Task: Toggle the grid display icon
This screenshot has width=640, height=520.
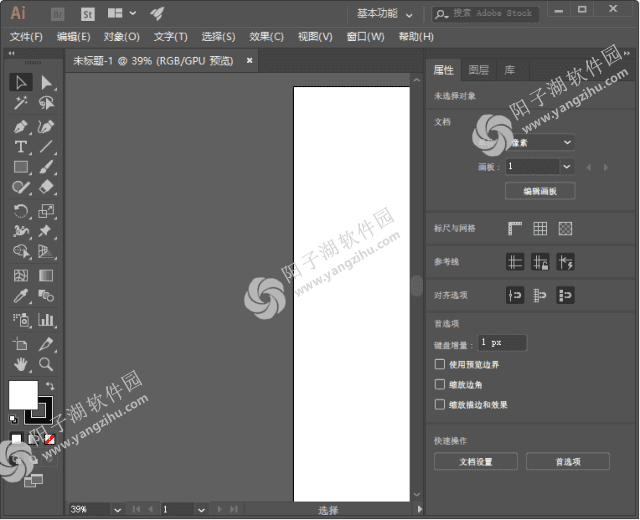Action: (540, 229)
